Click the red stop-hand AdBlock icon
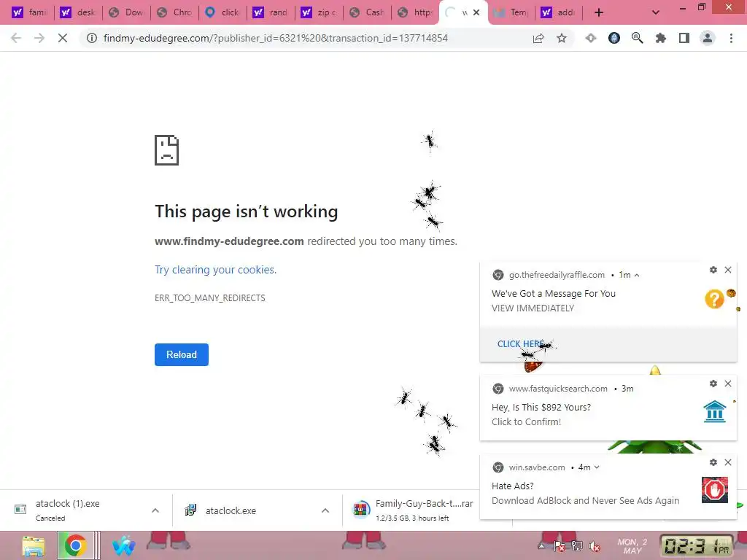Screen dimensions: 747x560 [715, 489]
